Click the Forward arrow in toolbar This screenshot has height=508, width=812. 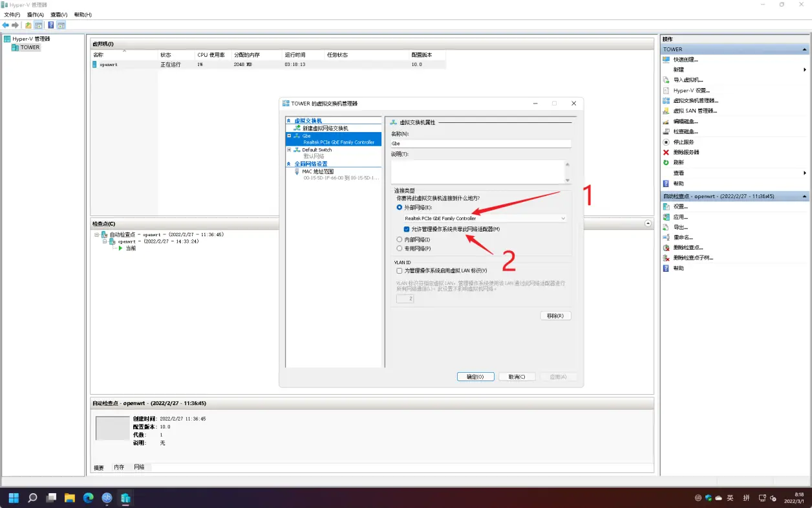[x=16, y=25]
